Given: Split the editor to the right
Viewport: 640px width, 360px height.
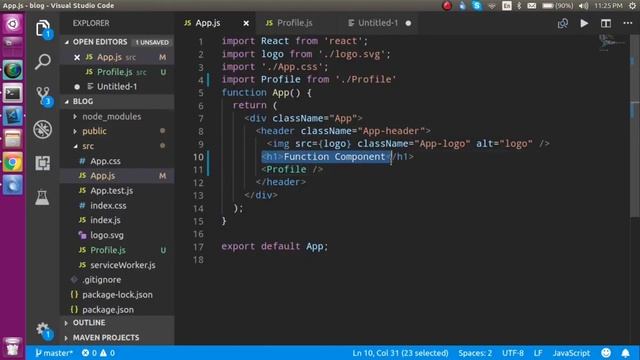Looking at the screenshot, I should pyautogui.click(x=606, y=23).
